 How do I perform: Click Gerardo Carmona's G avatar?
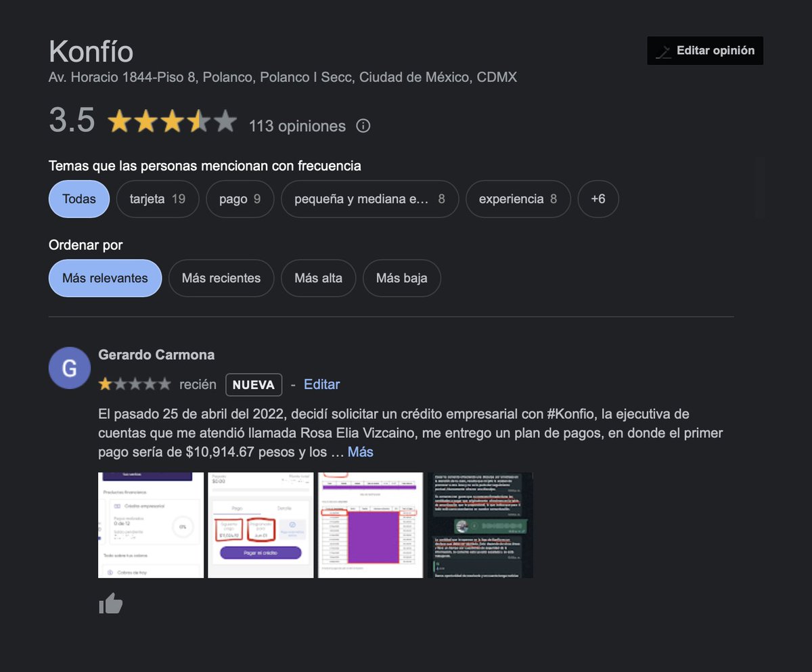pyautogui.click(x=70, y=368)
